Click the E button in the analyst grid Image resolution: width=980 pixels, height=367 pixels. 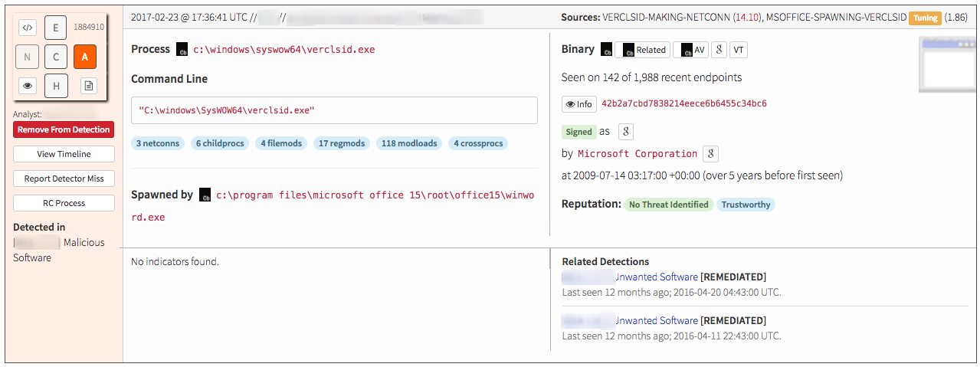point(55,28)
